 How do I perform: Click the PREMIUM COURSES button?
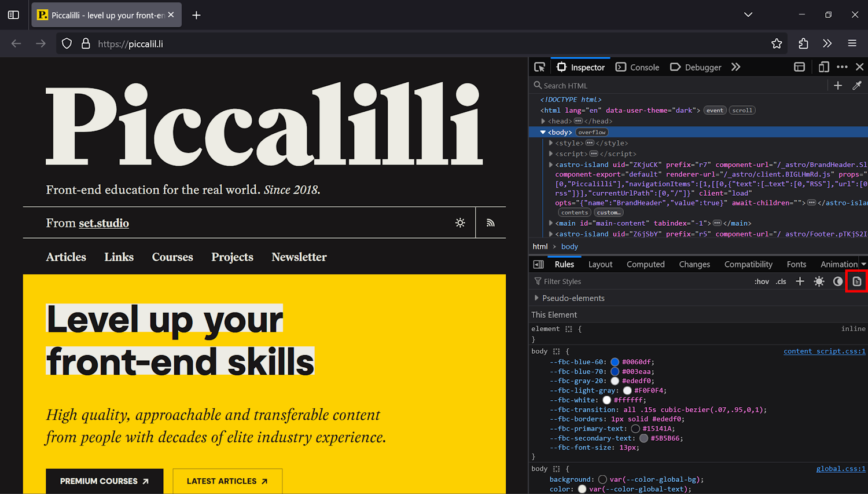pyautogui.click(x=105, y=481)
